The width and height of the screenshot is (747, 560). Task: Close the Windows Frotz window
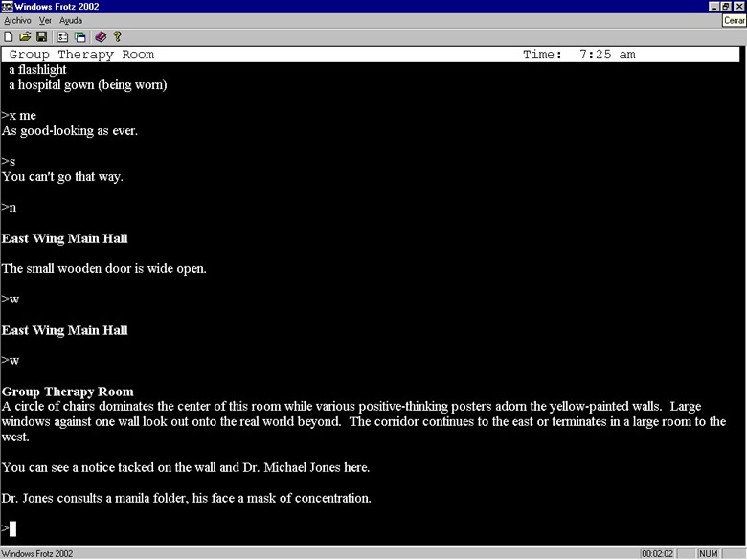[x=738, y=6]
